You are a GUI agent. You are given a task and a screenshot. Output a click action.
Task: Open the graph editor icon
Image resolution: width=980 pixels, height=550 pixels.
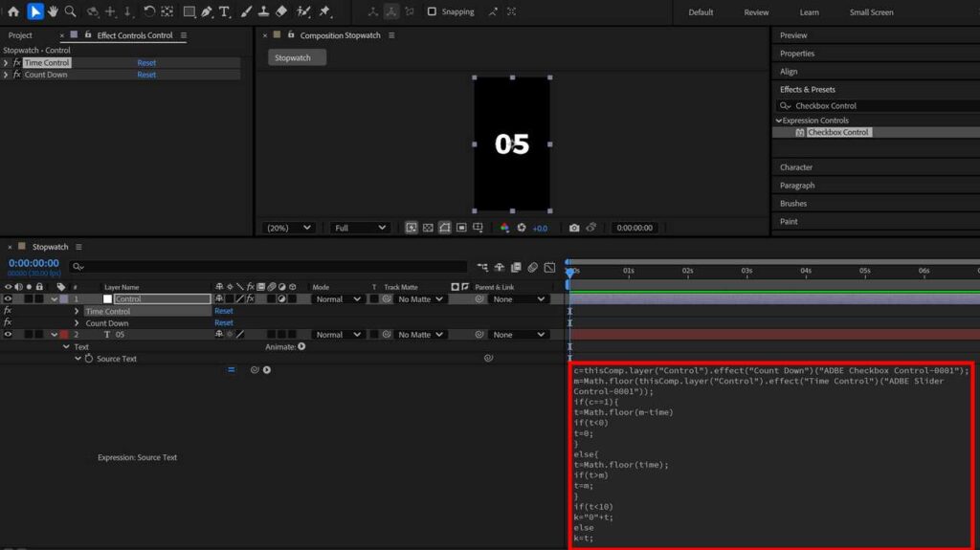549,267
